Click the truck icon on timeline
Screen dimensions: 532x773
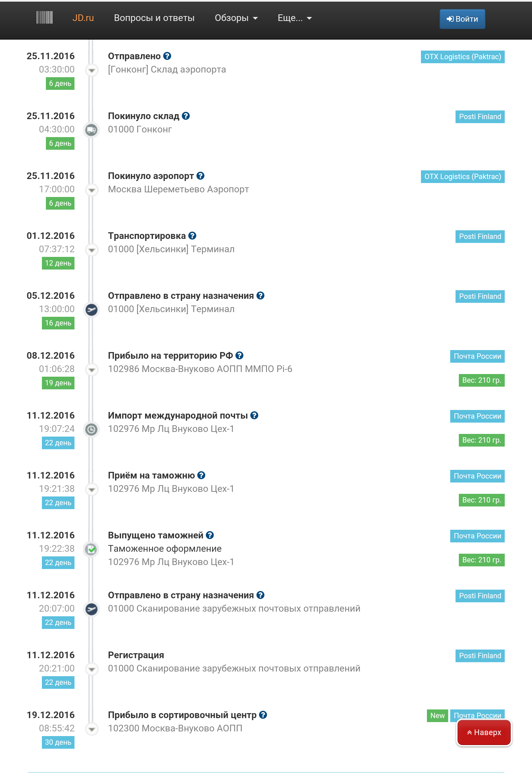(91, 130)
